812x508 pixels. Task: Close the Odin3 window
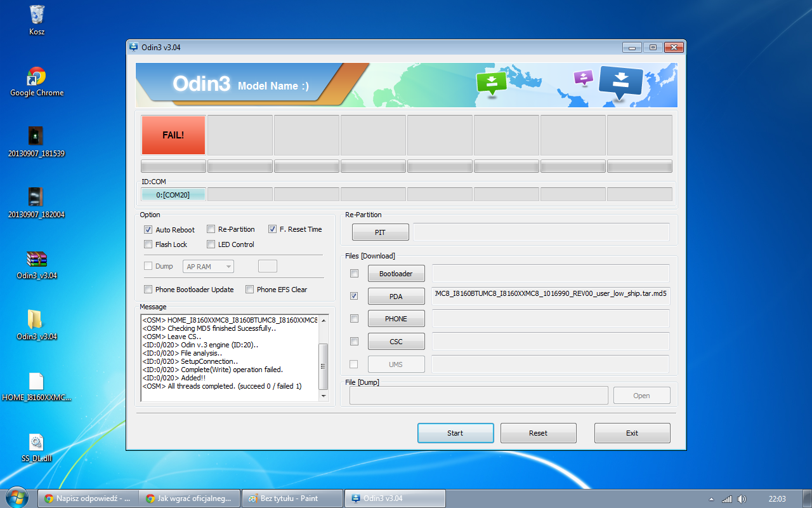tap(673, 47)
